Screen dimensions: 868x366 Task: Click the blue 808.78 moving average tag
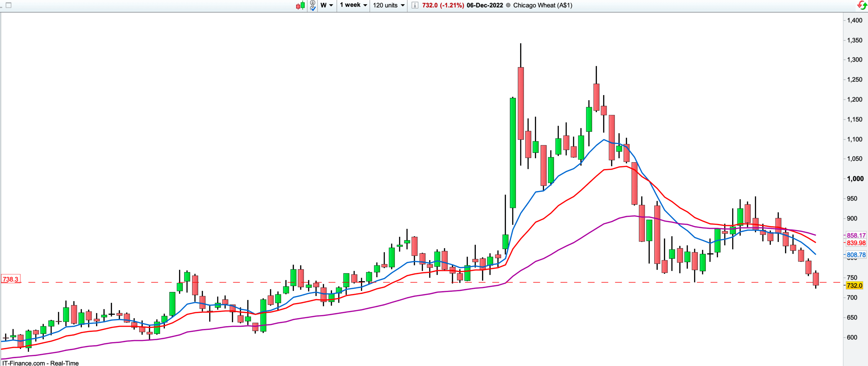point(856,255)
